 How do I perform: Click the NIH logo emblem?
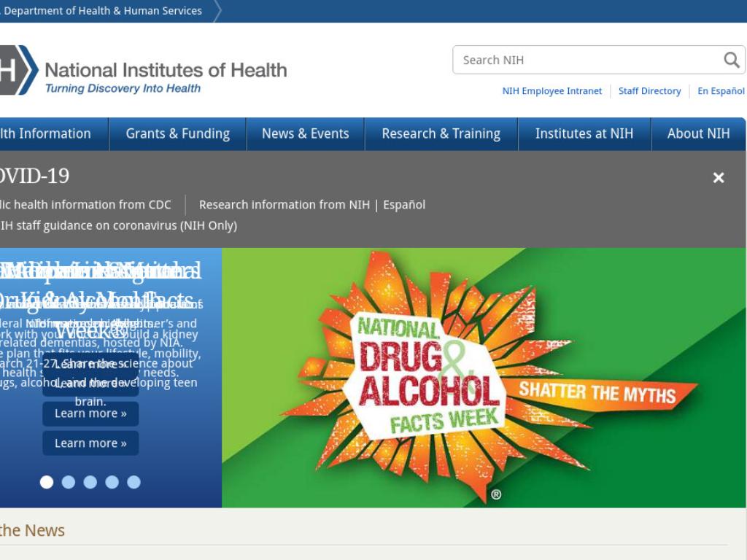[18, 70]
